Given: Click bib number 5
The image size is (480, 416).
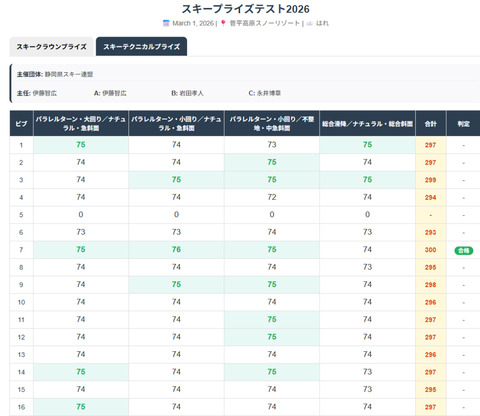Looking at the screenshot, I should [x=21, y=215].
